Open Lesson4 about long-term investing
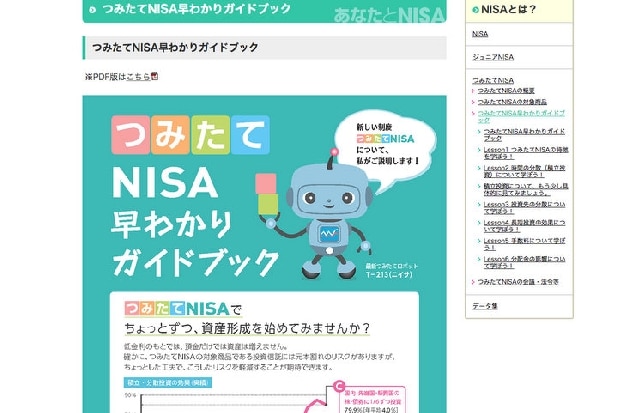This screenshot has height=413, width=618. point(524,226)
